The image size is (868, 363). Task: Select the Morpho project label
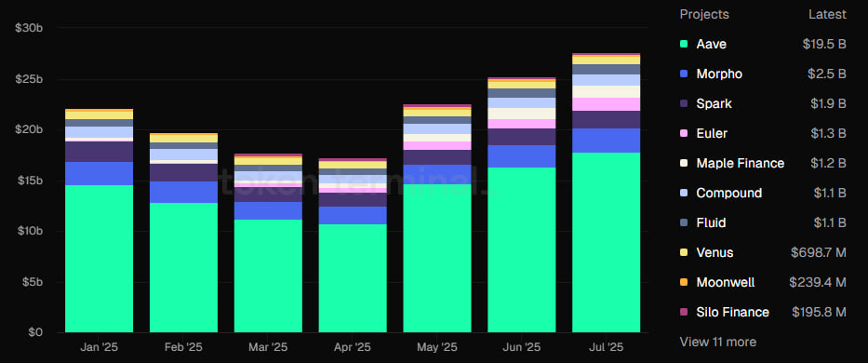(719, 74)
